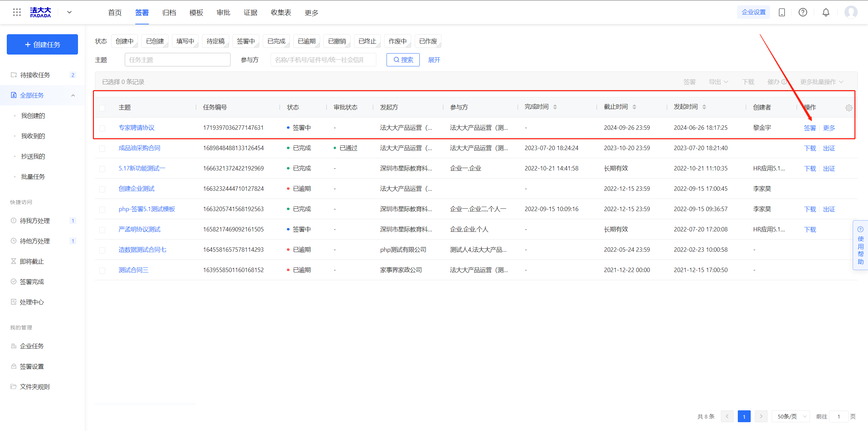The height and width of the screenshot is (431, 868).
Task: Open the 成品油采购合同 task link
Action: click(139, 148)
